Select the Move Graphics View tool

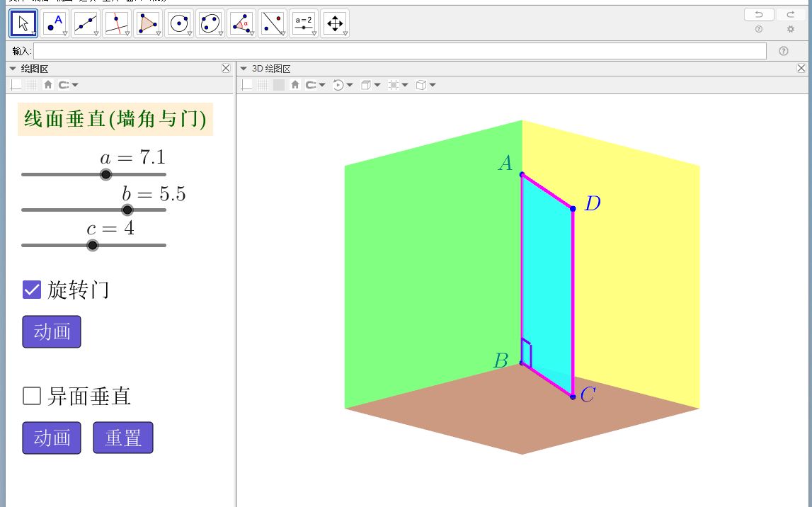pos(335,24)
